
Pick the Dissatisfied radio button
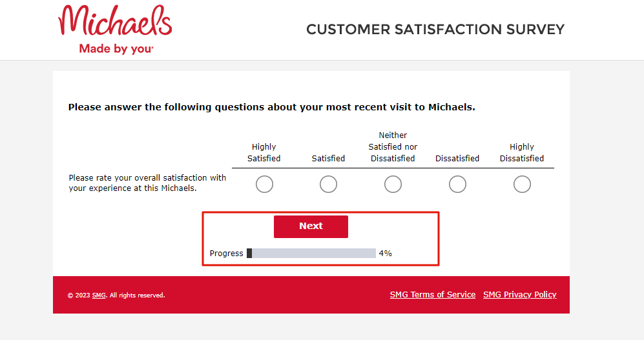click(457, 184)
